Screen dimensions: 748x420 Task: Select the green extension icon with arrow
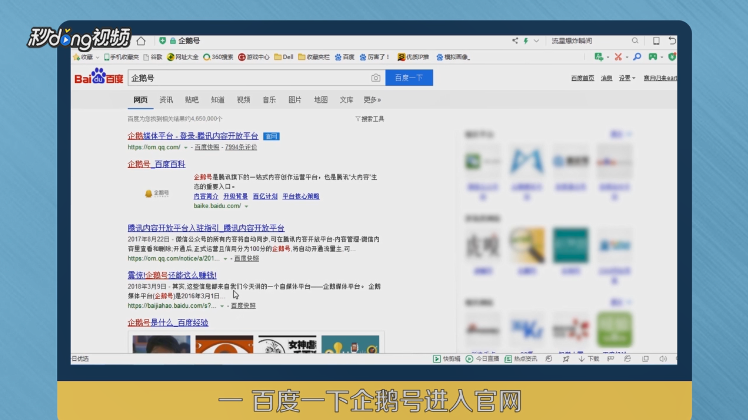(599, 57)
